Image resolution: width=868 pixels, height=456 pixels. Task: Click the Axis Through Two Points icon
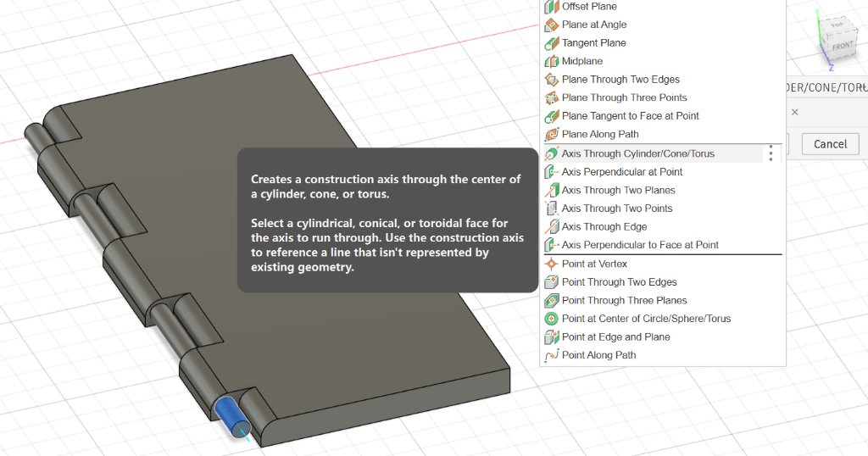point(552,209)
